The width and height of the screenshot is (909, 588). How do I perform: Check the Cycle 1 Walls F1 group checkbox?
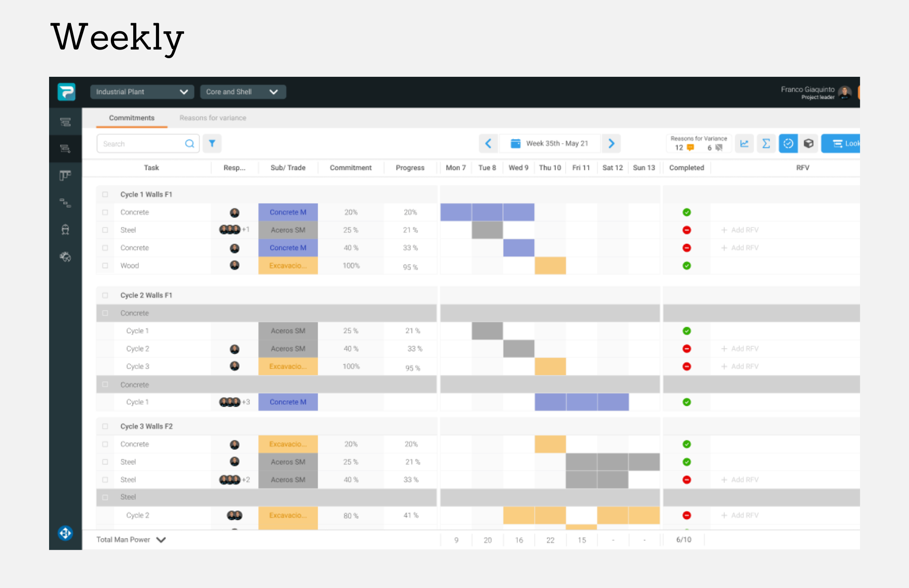pos(105,194)
